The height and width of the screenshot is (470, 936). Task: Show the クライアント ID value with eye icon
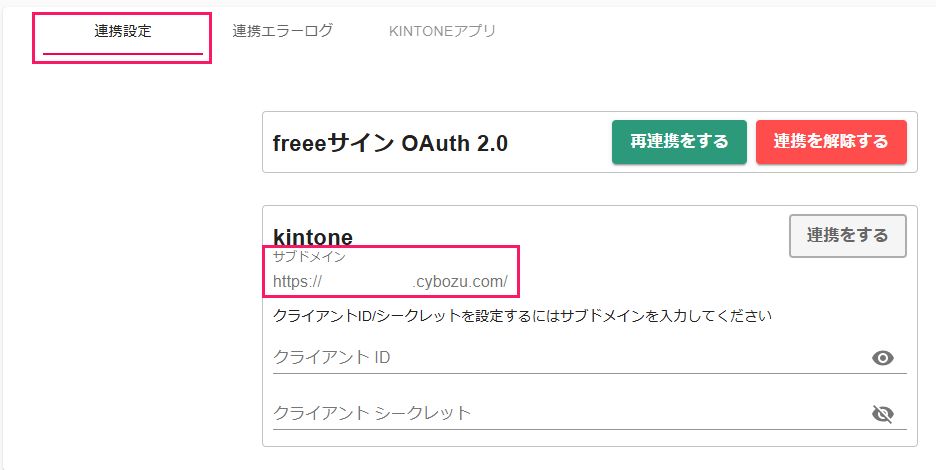882,358
